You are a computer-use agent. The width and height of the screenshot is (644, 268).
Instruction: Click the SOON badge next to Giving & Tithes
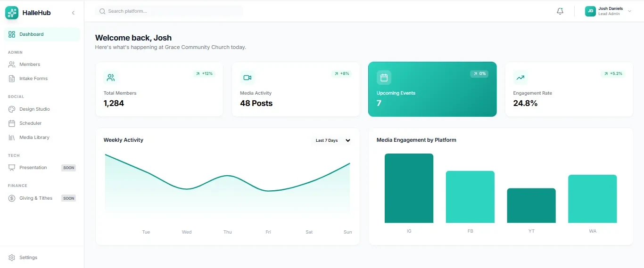coord(69,198)
